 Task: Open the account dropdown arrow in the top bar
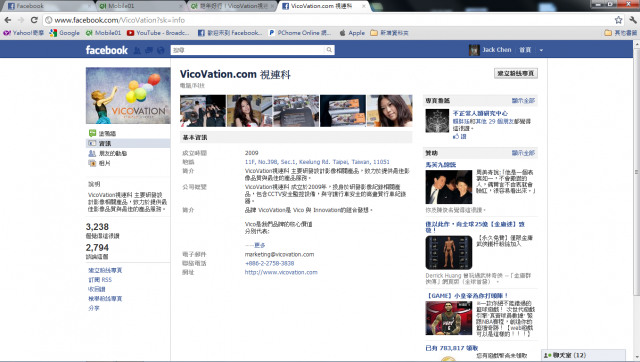point(541,50)
